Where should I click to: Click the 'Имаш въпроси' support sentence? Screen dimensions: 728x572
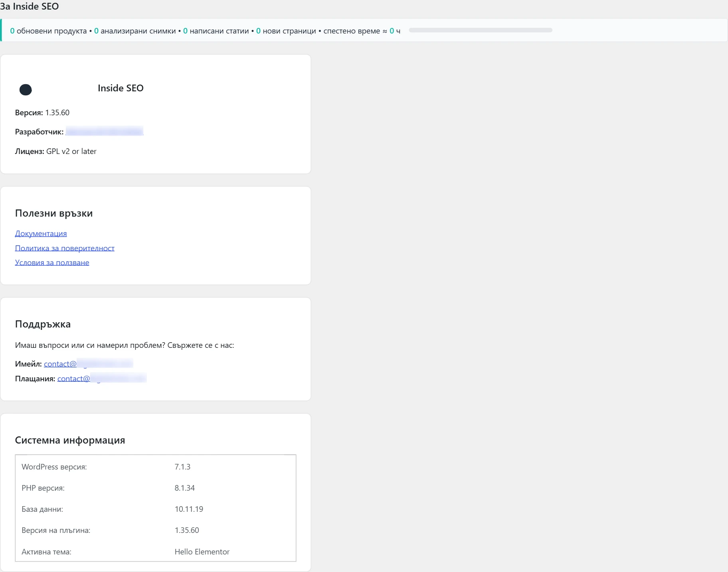[x=125, y=345]
